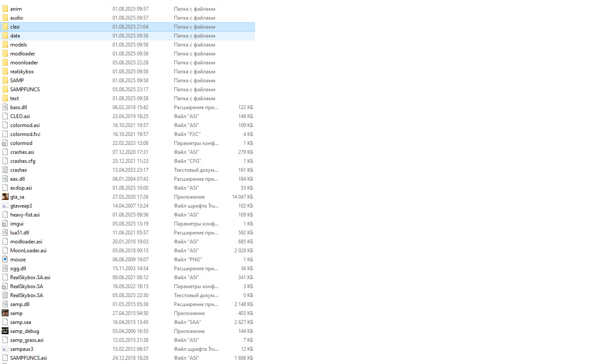The width and height of the screenshot is (590, 364).
Task: Click the samp application icon
Action: click(x=5, y=313)
